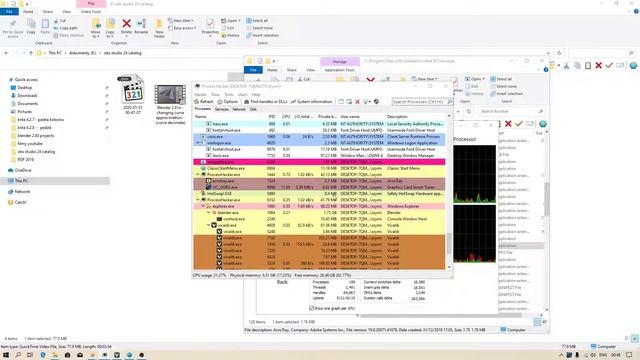Click Invert selection in main Explorer ribbon
The image size is (640, 360).
pos(262,36)
